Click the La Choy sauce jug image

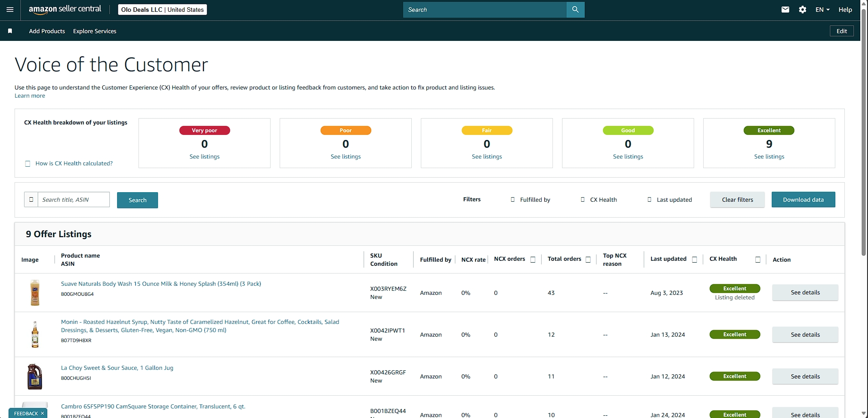tap(35, 376)
